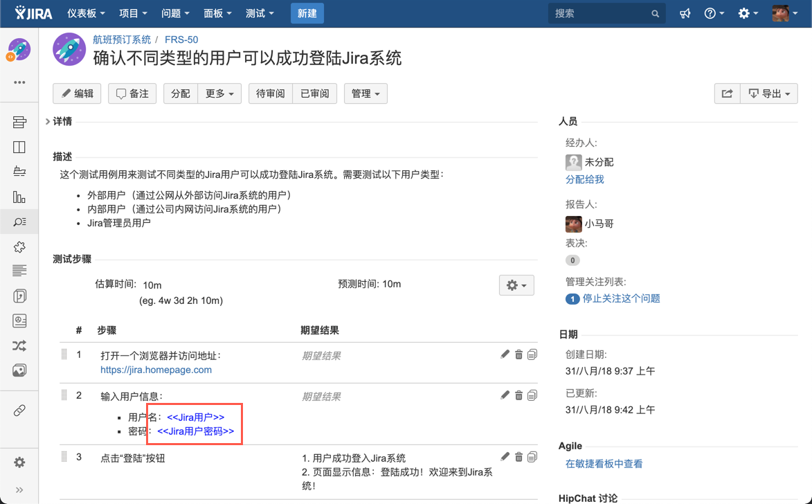This screenshot has width=812, height=504.
Task: Expand the sidebar with double-chevron
Action: click(19, 489)
